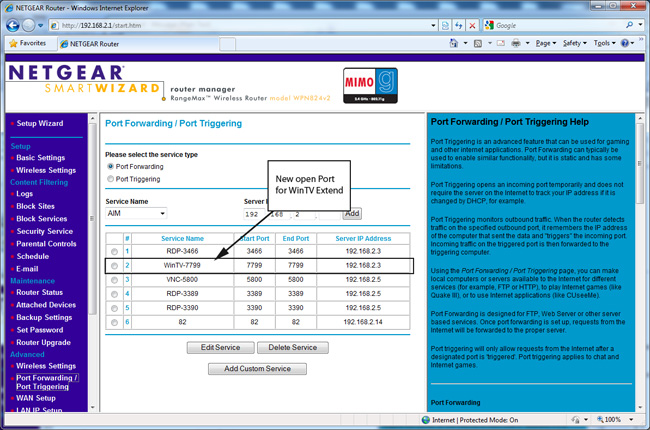Click the Compatibility View icon in address bar
The width and height of the screenshot is (650, 430).
(445, 26)
